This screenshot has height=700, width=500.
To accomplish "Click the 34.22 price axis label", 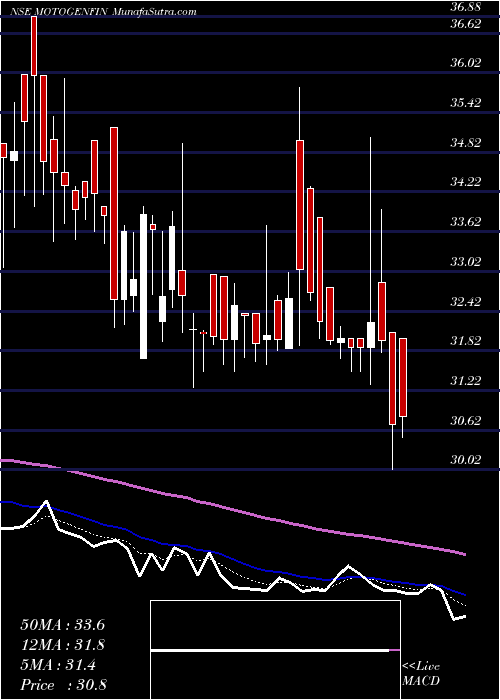I will (x=465, y=182).
